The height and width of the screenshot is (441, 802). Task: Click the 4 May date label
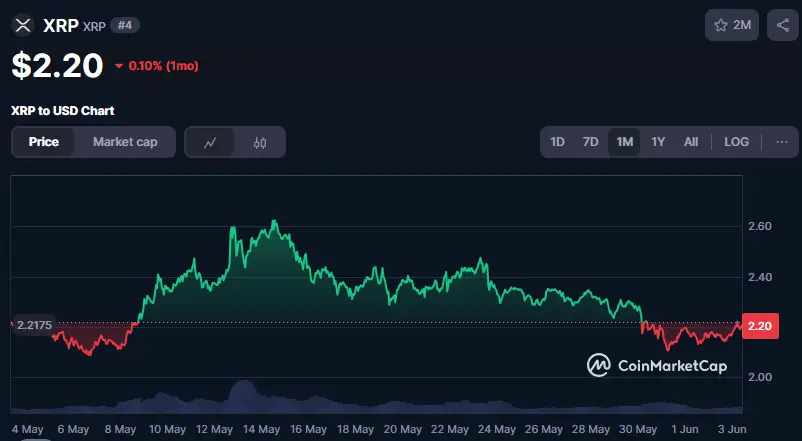[28, 429]
